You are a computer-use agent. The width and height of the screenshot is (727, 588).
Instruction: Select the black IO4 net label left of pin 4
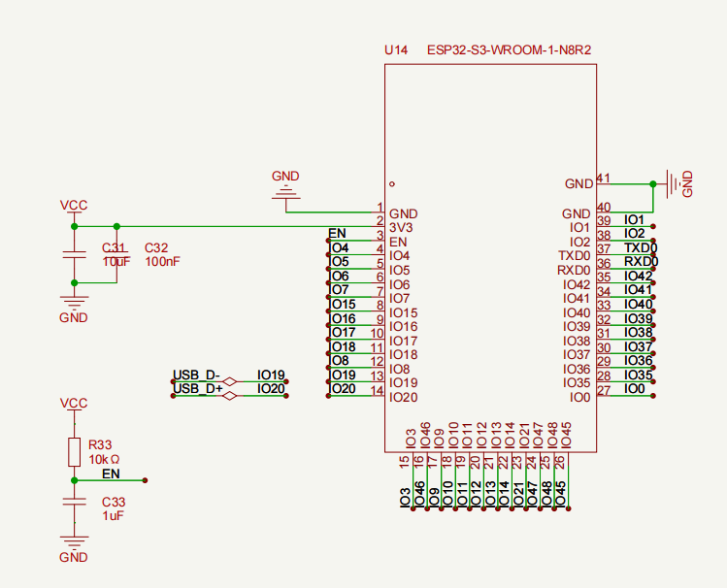(340, 247)
